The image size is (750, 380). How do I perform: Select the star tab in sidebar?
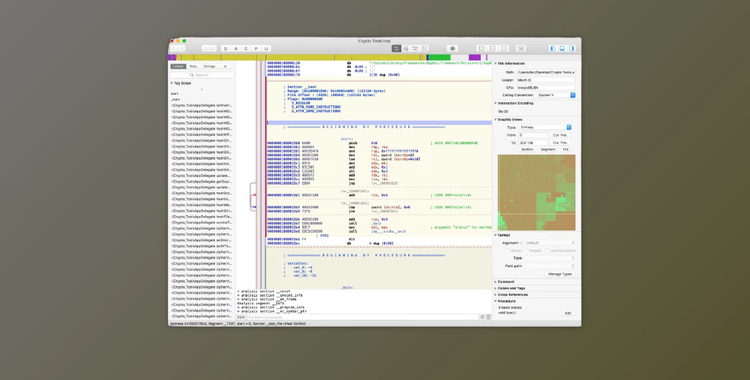[x=225, y=67]
